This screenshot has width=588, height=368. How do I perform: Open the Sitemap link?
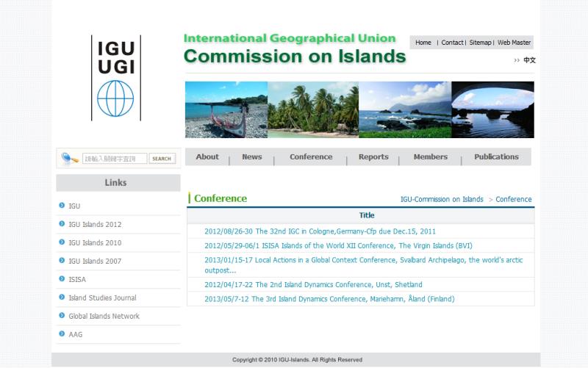[481, 43]
